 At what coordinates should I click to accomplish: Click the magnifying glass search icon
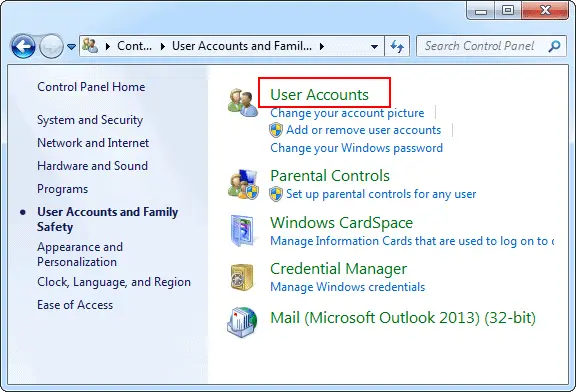(554, 46)
